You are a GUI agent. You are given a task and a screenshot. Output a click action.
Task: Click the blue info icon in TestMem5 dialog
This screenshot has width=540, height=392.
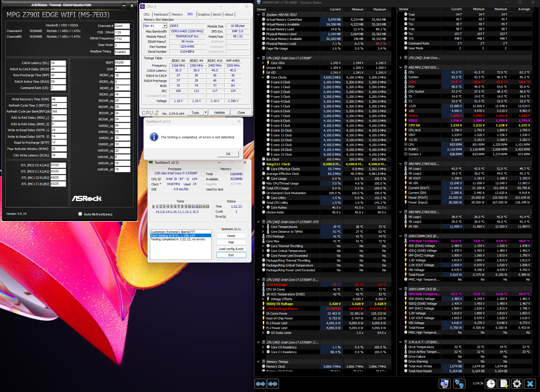point(154,137)
